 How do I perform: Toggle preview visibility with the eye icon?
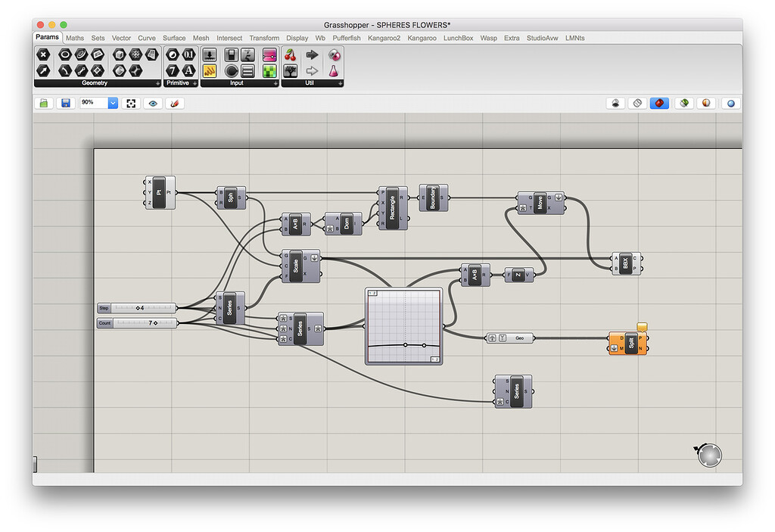[x=152, y=103]
